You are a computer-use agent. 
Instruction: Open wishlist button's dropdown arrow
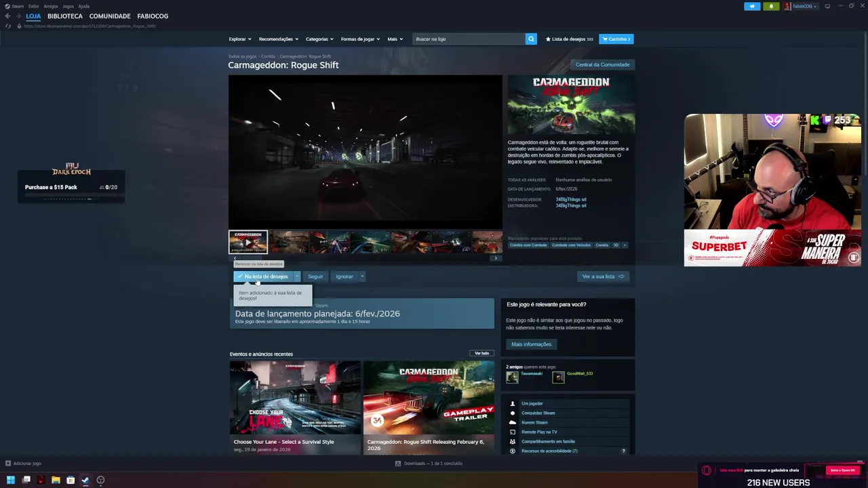(297, 277)
